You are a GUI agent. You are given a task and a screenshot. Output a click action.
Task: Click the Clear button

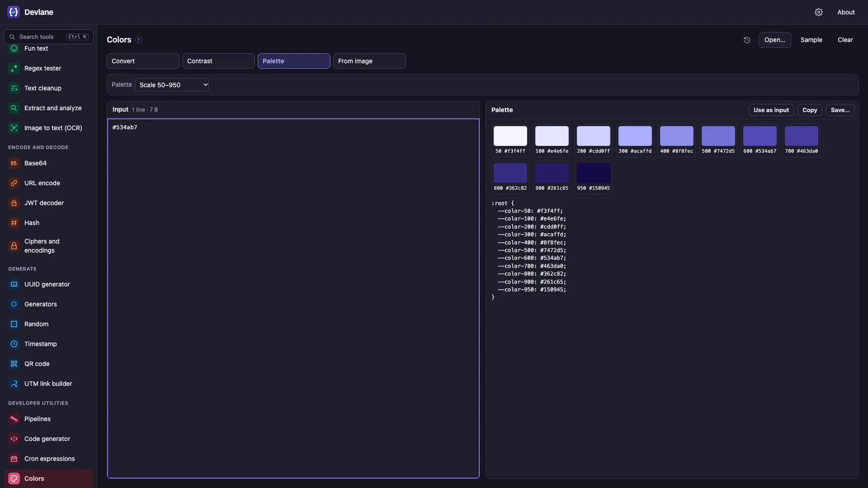coord(845,40)
